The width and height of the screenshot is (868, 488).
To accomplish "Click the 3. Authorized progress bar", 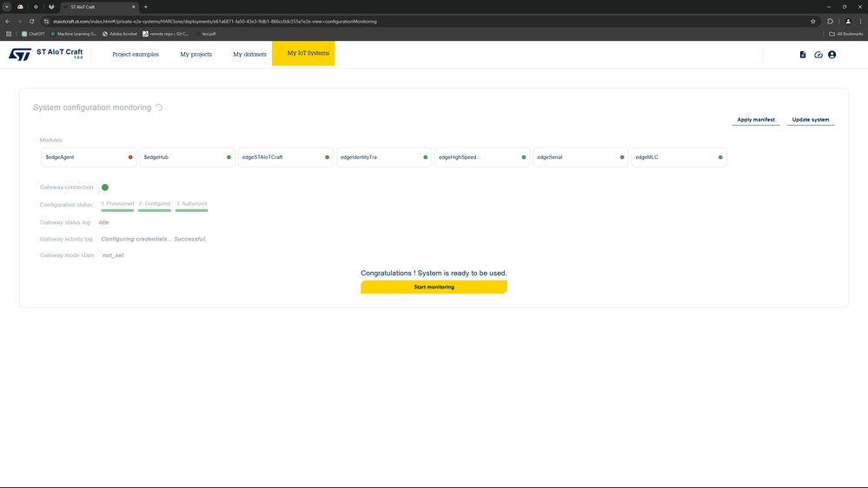I will pyautogui.click(x=191, y=210).
